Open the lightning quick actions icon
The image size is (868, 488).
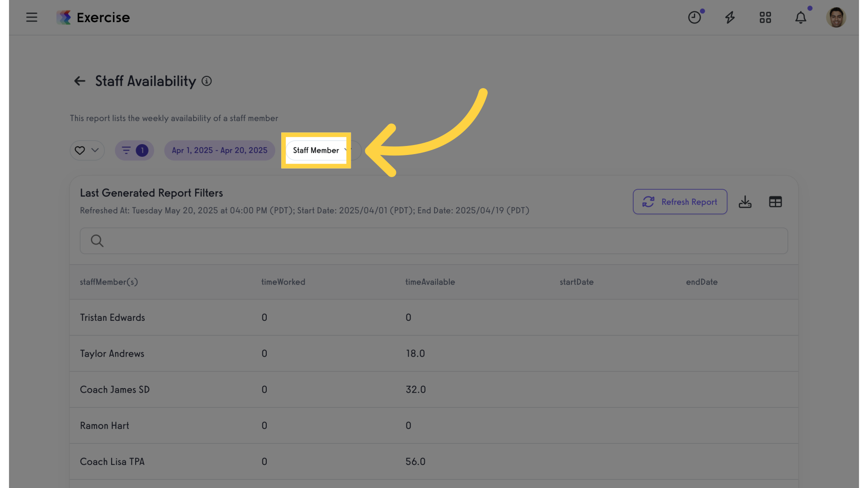(730, 18)
